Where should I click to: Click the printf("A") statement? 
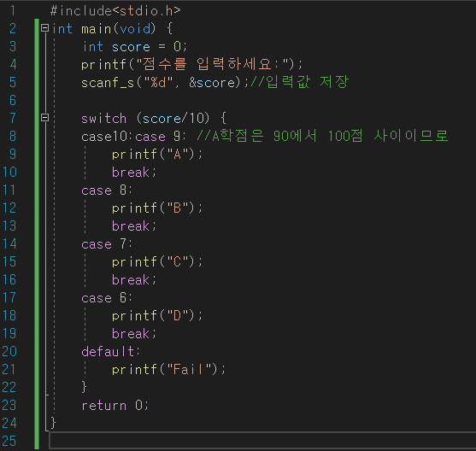[157, 155]
